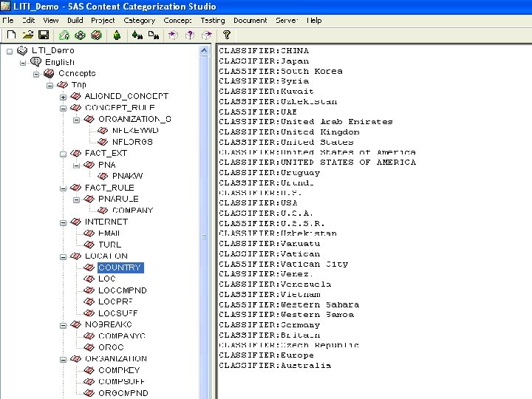
Task: Click the tree-with-binoculars find icon
Action: (137, 35)
